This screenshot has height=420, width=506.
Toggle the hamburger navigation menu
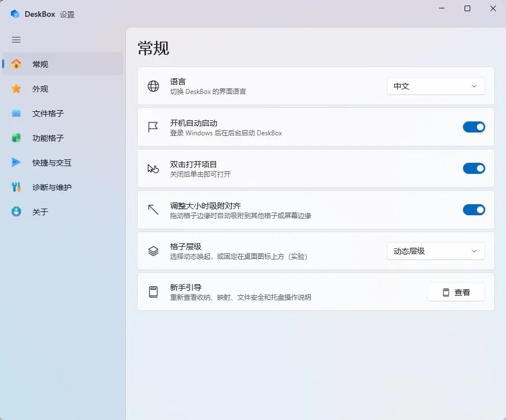[16, 40]
